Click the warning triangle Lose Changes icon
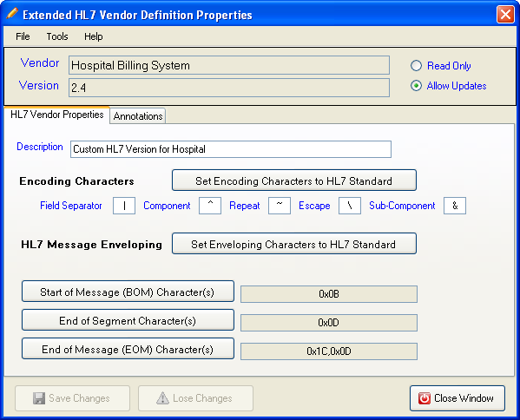This screenshot has height=420, width=520. (162, 398)
